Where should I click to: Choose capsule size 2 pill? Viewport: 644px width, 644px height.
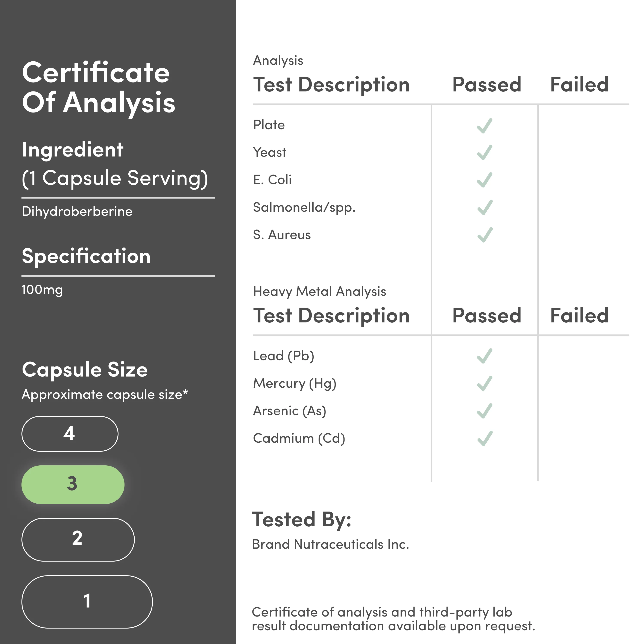(78, 539)
